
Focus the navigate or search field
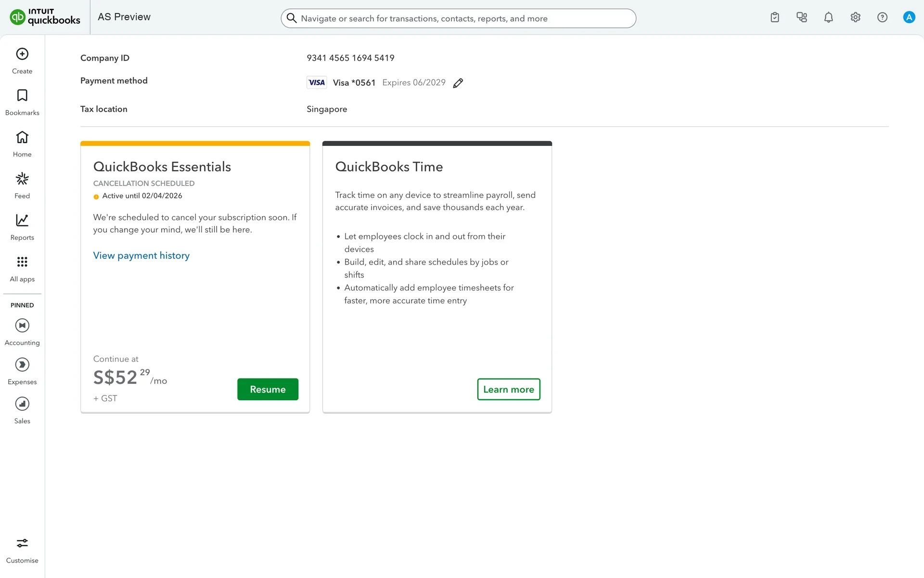pyautogui.click(x=458, y=18)
